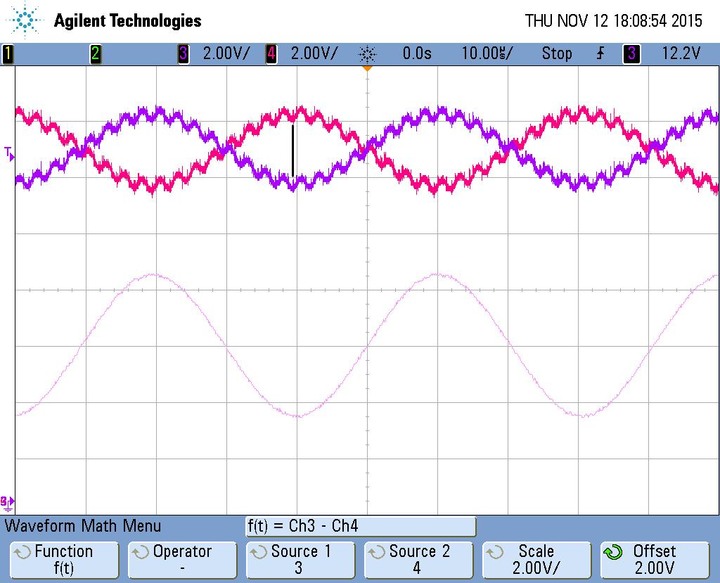
Task: Click the date and time readout
Action: (613, 21)
